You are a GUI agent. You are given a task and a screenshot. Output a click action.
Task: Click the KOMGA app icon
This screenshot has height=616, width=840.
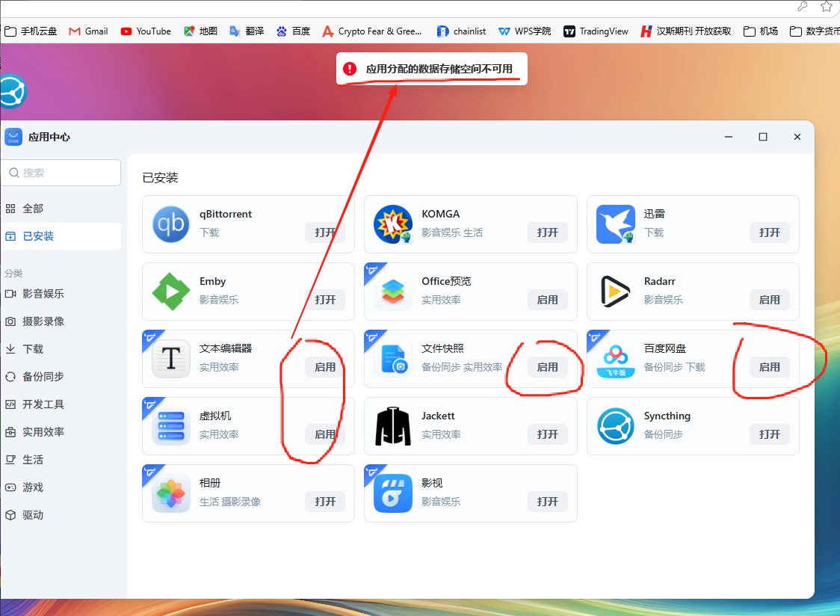coord(392,224)
